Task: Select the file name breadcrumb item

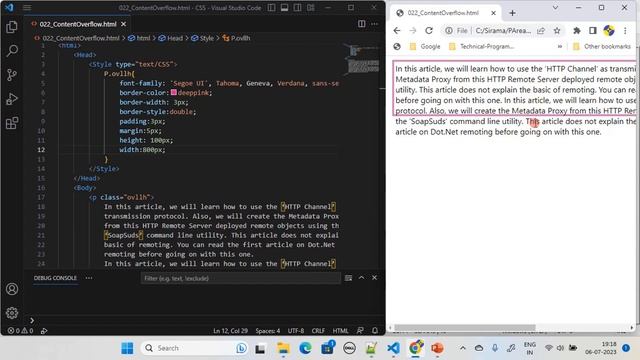Action: pyautogui.click(x=77, y=38)
